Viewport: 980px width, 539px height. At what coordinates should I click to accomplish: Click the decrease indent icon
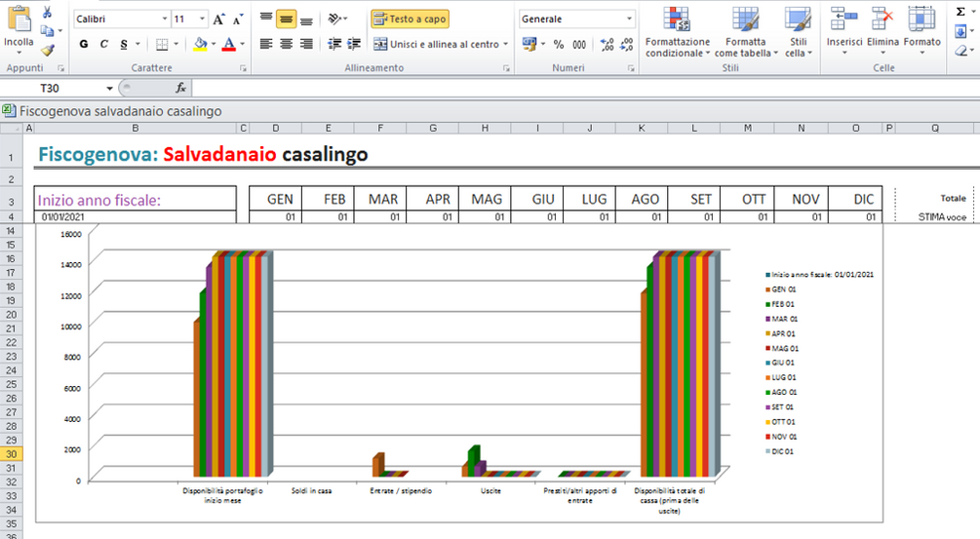coord(335,44)
